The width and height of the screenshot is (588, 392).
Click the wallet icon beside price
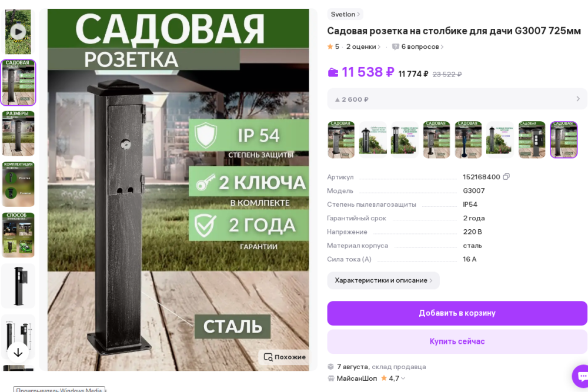coord(333,72)
